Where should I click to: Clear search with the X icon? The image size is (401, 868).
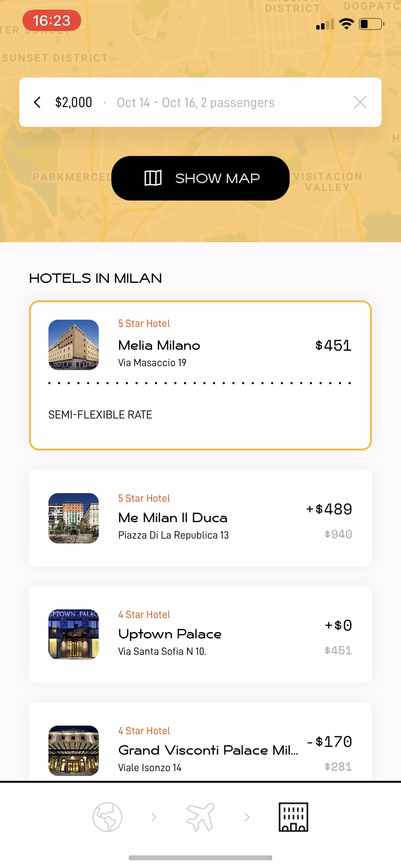[360, 102]
